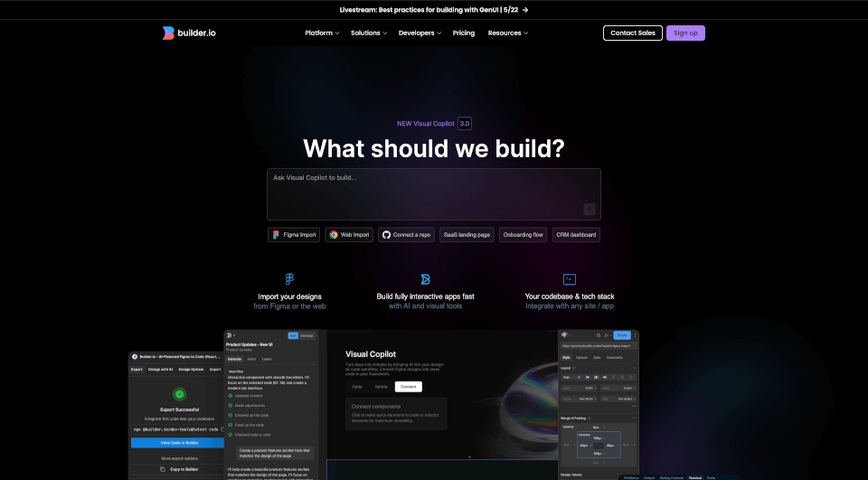868x480 pixels.
Task: Click the blue Share button
Action: tap(622, 335)
